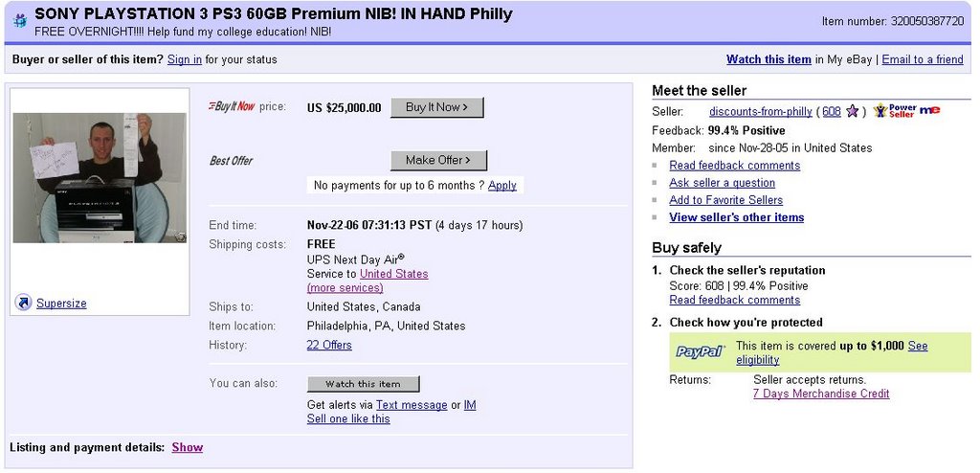The height and width of the screenshot is (473, 980).
Task: Click the listing icon beside the title
Action: coord(20,21)
